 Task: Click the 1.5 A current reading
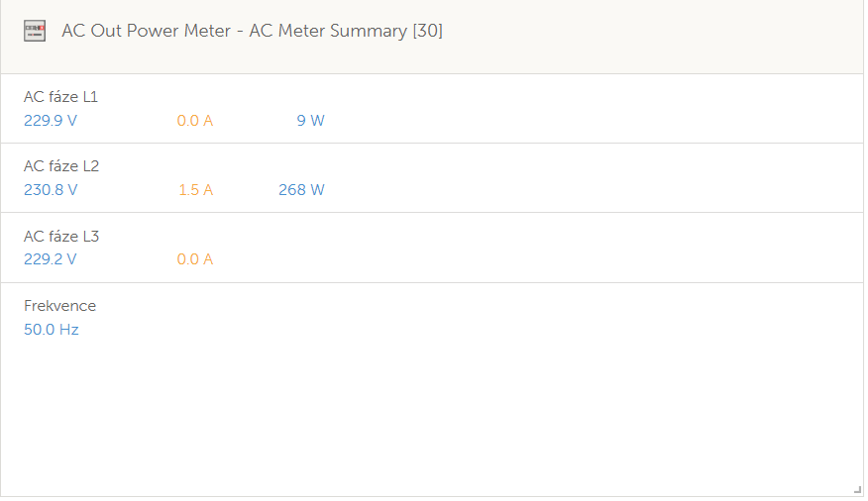pyautogui.click(x=195, y=190)
